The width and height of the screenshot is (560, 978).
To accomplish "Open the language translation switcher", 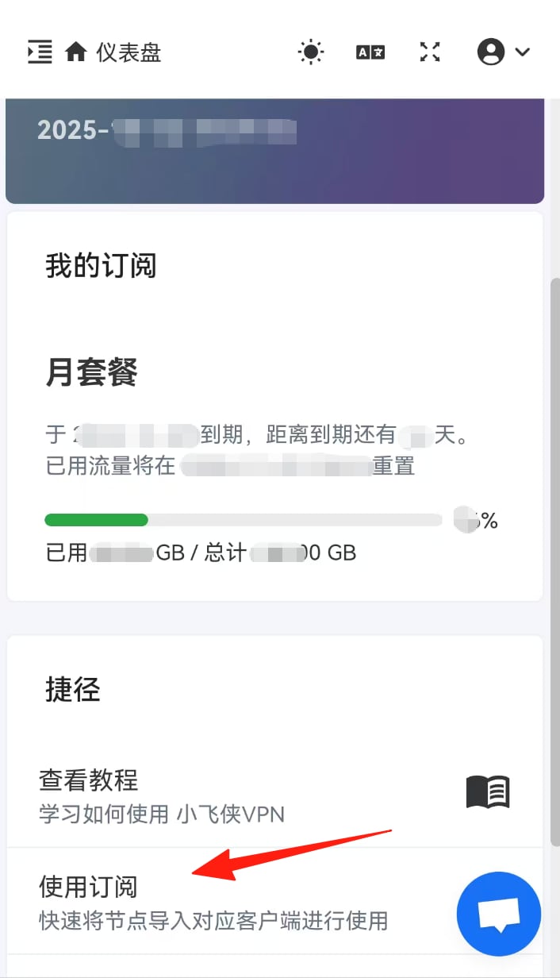I will [x=370, y=52].
